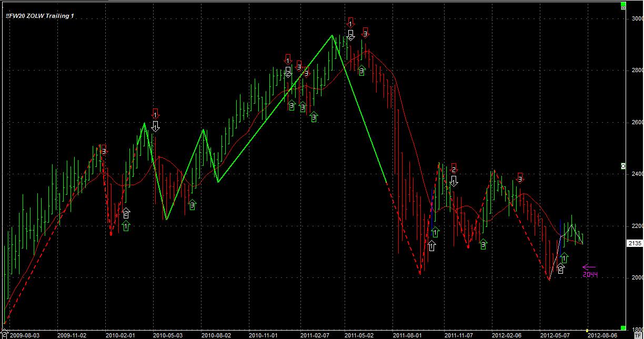
Task: Click the 2012-05-07 date label
Action: coord(554,335)
